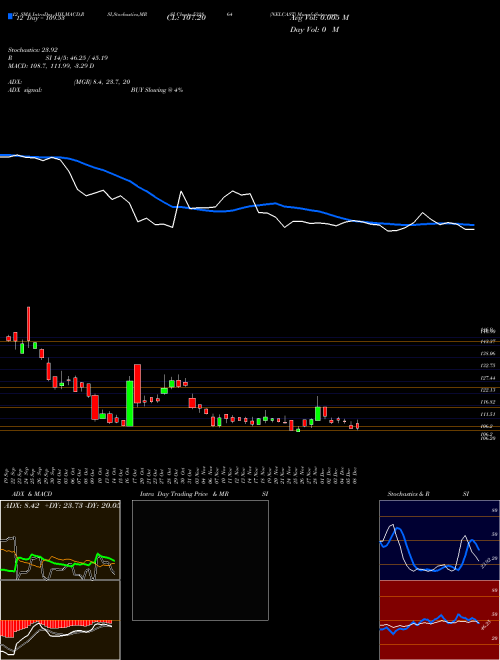Image resolution: width=500 pixels, height=660 pixels.
Task: Click the "Avg Vol: 0.005 M" text
Action: pyautogui.click(x=319, y=18)
